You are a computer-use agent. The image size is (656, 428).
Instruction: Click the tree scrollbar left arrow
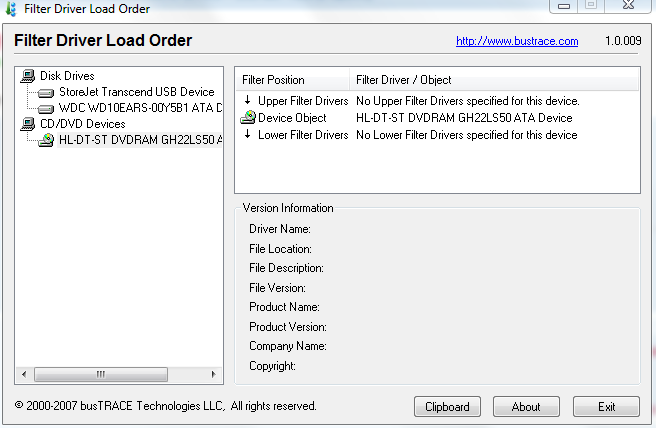click(x=24, y=374)
